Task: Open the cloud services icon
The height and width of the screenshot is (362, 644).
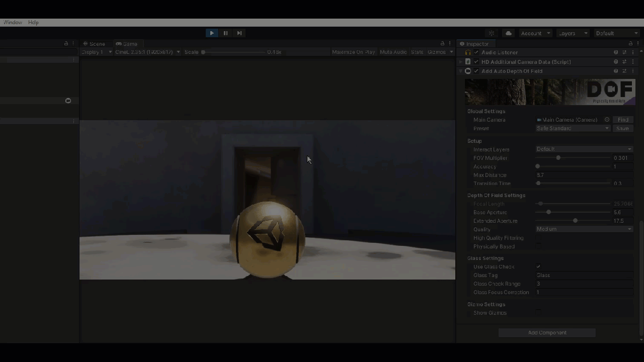Action: click(509, 33)
